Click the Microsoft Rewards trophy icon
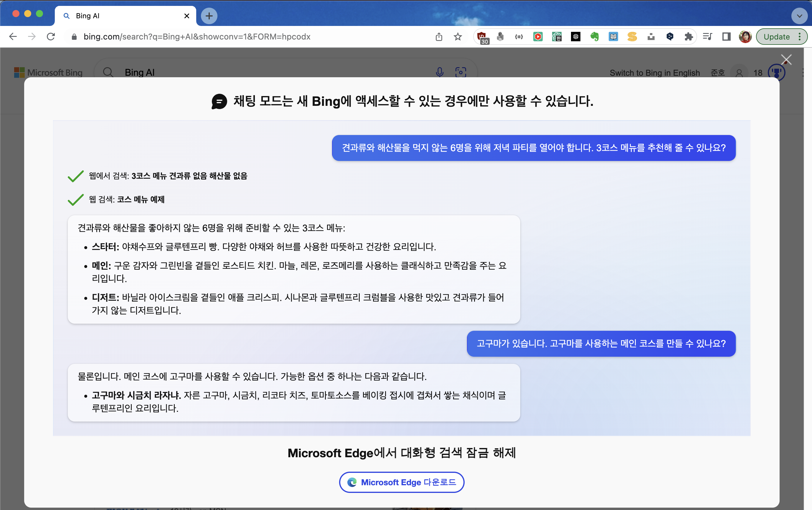The image size is (812, 510). tap(776, 72)
